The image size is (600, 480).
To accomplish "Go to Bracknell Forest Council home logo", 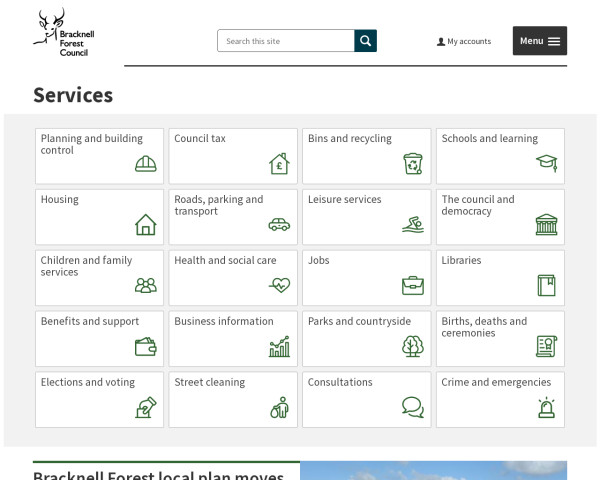I will pyautogui.click(x=61, y=34).
